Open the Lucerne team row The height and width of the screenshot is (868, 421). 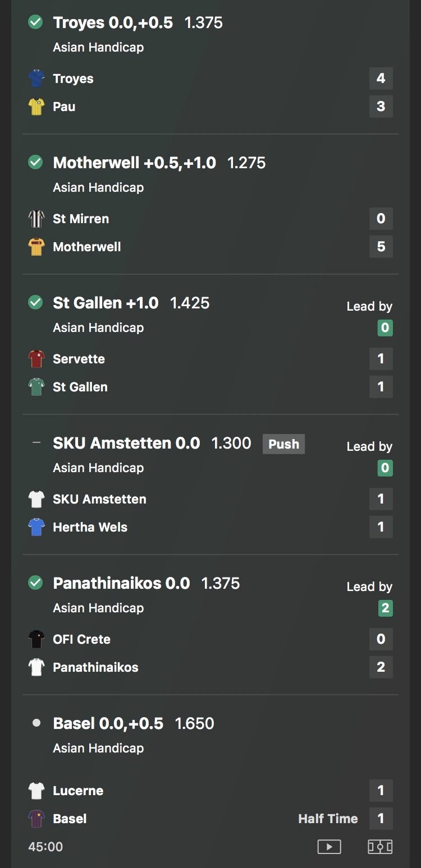point(78,791)
